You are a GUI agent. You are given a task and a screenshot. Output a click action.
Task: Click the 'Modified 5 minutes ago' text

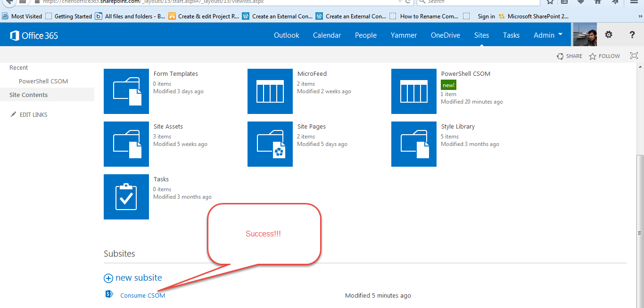pos(378,296)
